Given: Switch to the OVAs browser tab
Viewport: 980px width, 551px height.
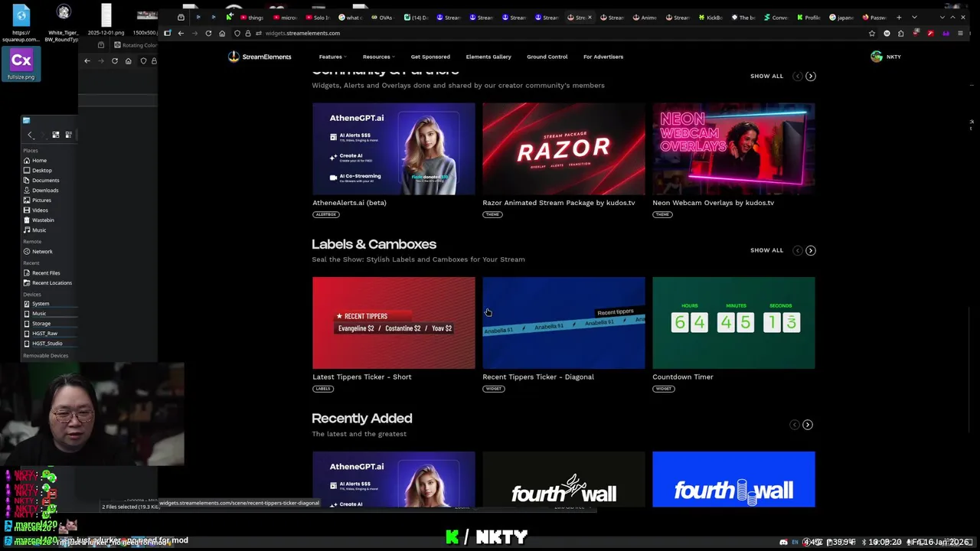Looking at the screenshot, I should (x=383, y=17).
